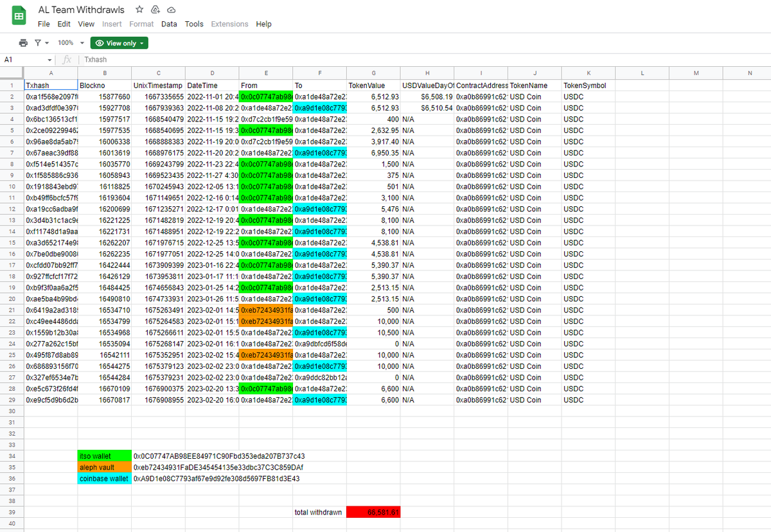The width and height of the screenshot is (771, 532).
Task: Click the red total 66,581.61 cell
Action: pos(374,512)
